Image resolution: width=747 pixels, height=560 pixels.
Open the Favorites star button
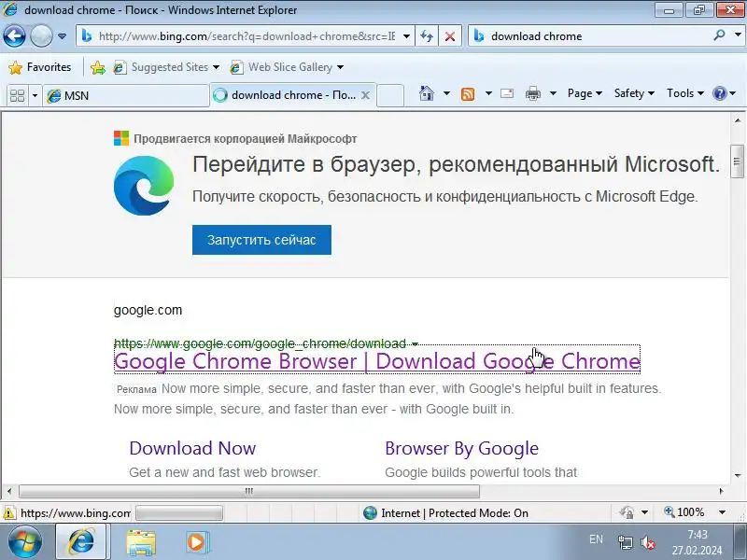click(39, 67)
